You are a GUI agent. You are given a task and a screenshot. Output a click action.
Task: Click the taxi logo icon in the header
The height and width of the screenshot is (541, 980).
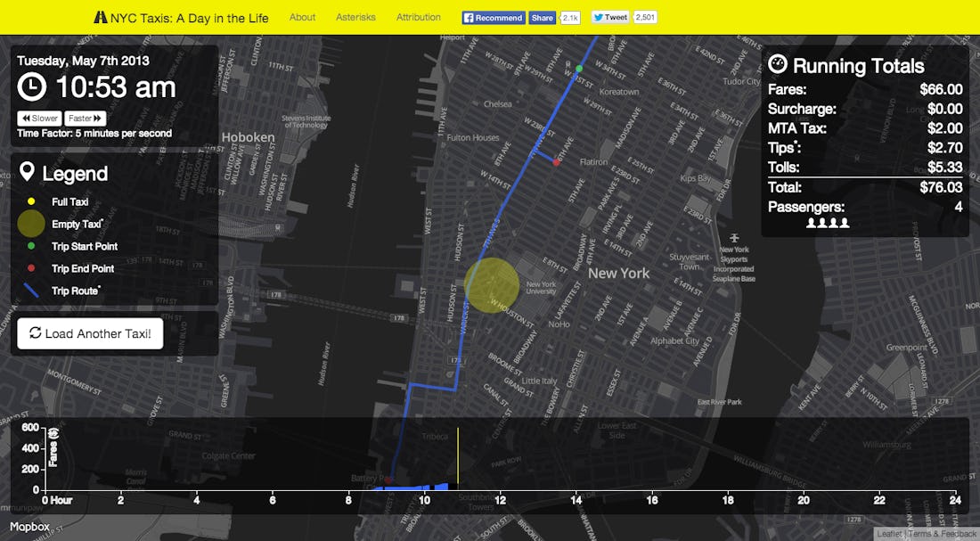101,16
